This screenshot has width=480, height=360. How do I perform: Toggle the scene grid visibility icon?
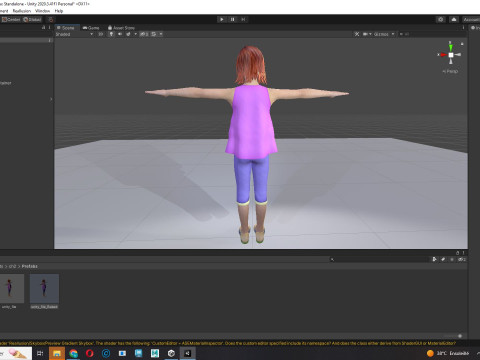coord(154,34)
